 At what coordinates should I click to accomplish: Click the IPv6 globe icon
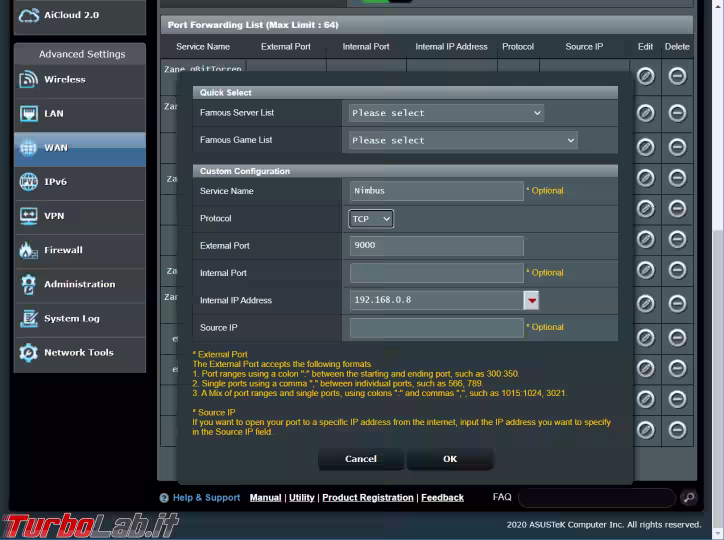[x=29, y=182]
